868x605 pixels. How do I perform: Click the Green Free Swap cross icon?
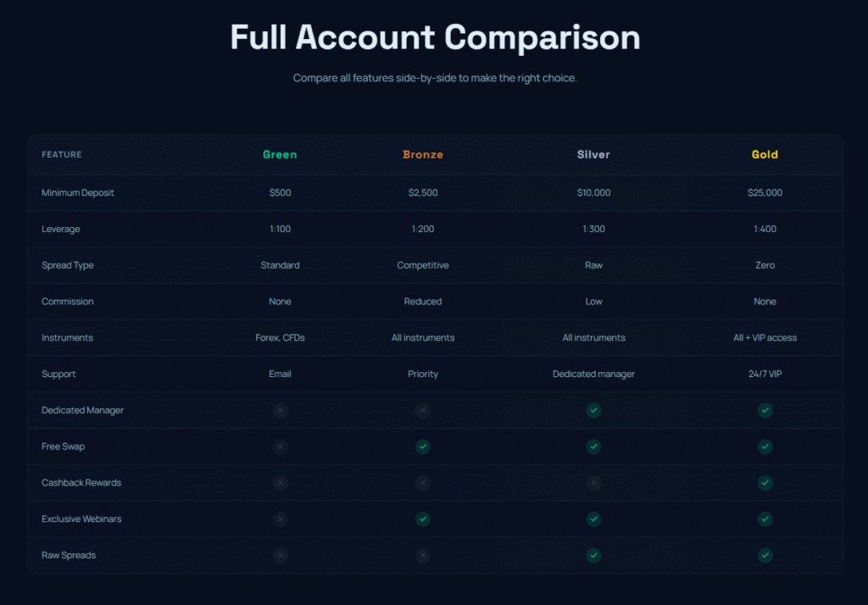click(x=280, y=447)
